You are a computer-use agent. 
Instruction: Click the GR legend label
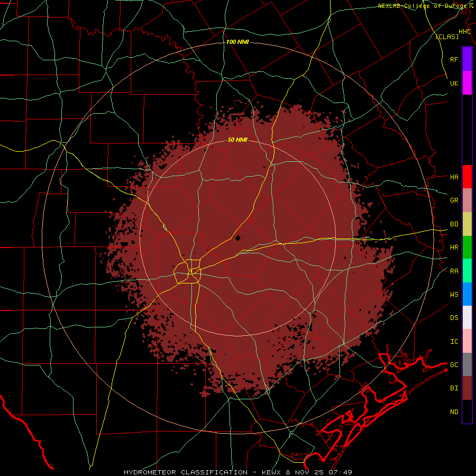[454, 200]
